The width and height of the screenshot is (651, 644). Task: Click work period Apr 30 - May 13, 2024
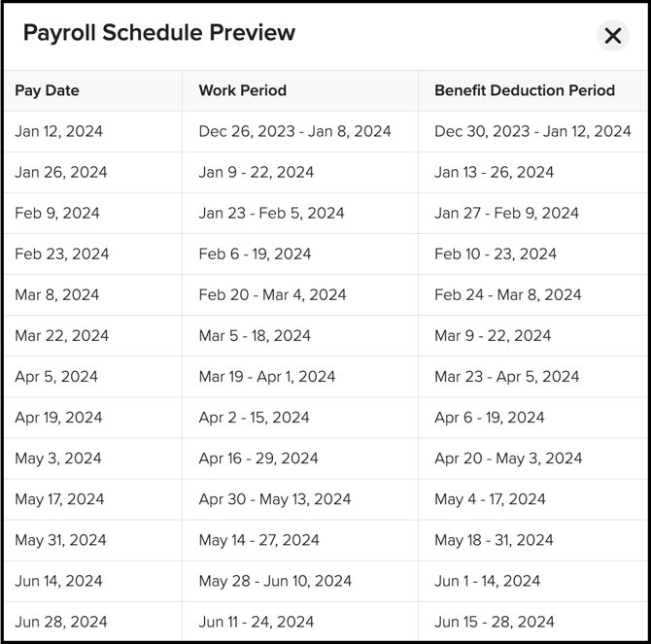[274, 498]
